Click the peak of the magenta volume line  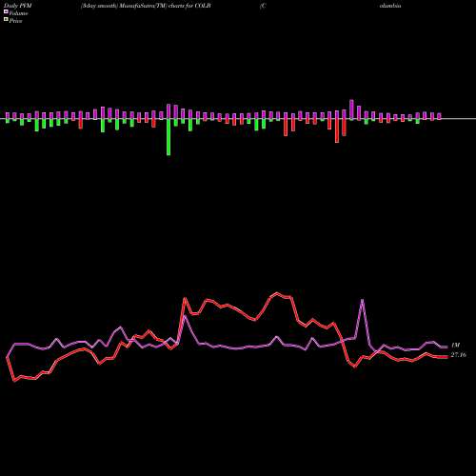[x=363, y=300]
